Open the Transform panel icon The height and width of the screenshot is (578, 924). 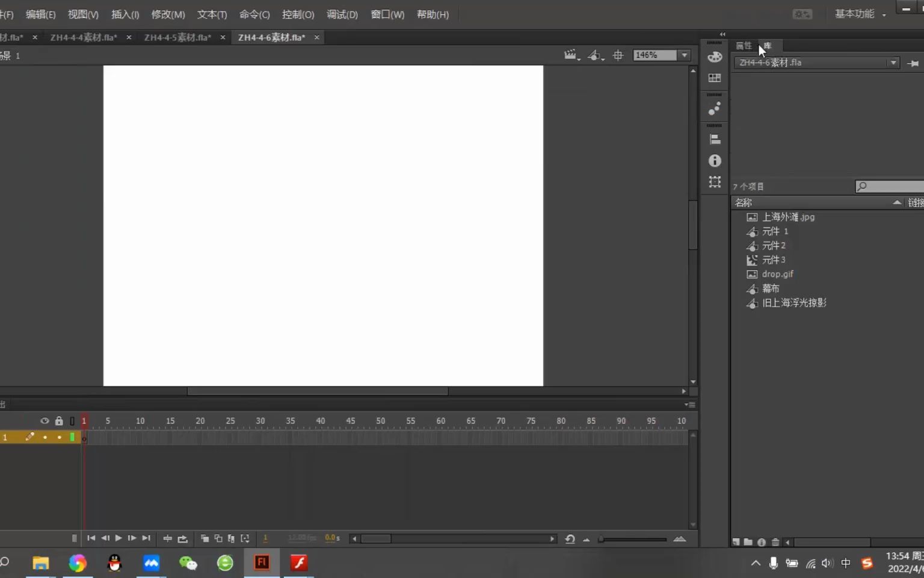715,182
